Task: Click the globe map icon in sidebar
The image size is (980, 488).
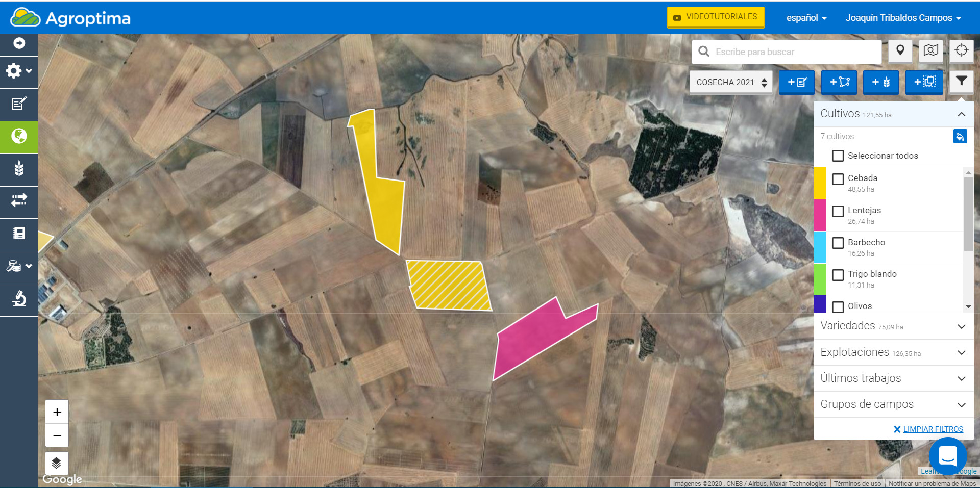Action: tap(19, 137)
